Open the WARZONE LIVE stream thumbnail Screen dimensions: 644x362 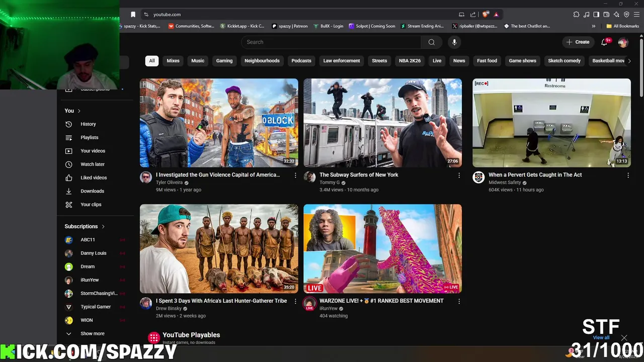coord(382,248)
